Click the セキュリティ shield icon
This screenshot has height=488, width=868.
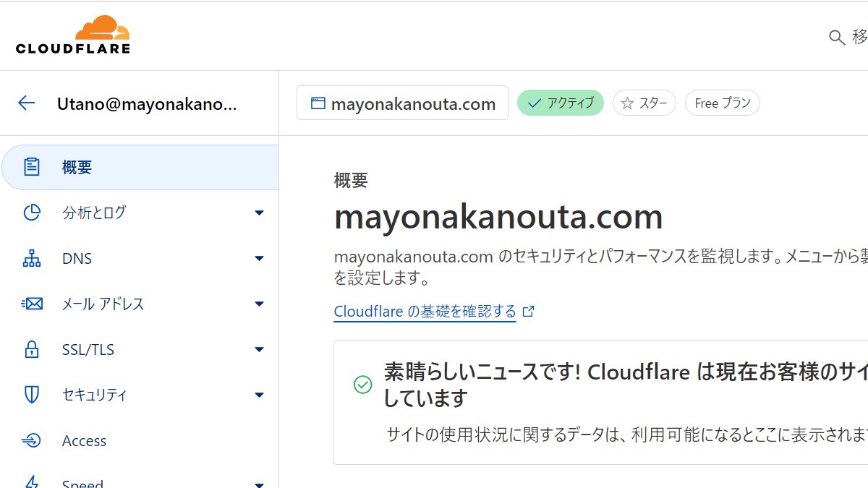[x=32, y=395]
